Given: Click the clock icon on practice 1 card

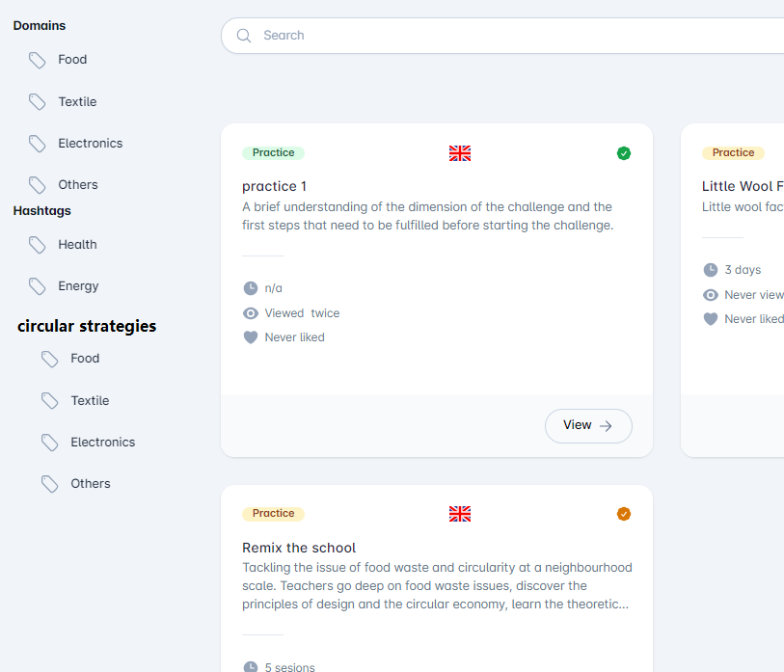Looking at the screenshot, I should pos(251,288).
